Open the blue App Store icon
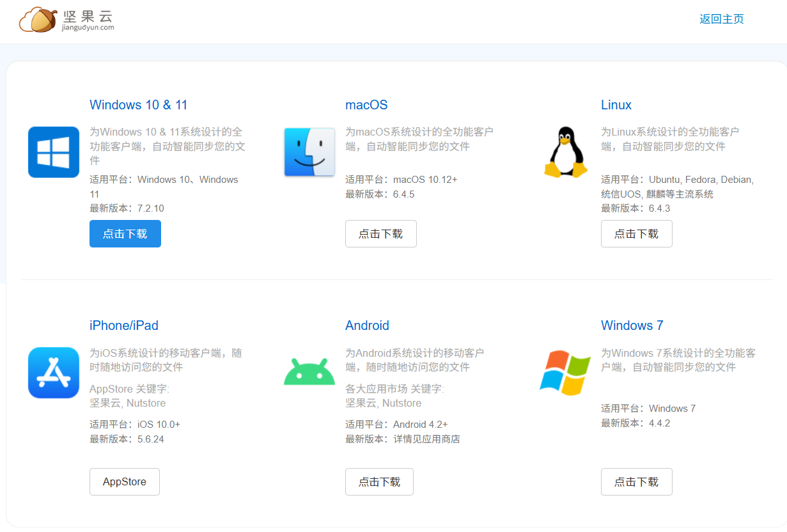The height and width of the screenshot is (532, 787). [54, 373]
